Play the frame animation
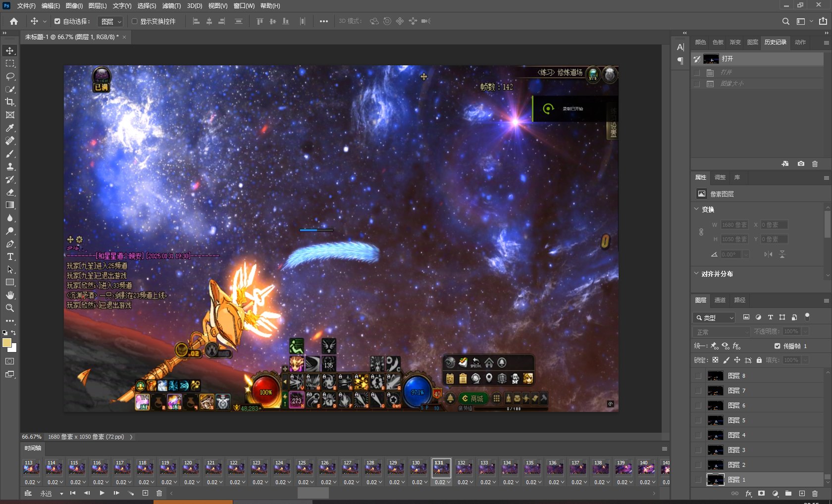The height and width of the screenshot is (504, 832). [x=102, y=493]
